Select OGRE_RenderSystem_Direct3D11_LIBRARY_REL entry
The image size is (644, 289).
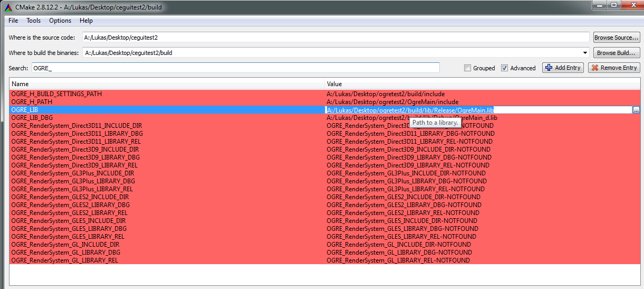click(x=76, y=142)
